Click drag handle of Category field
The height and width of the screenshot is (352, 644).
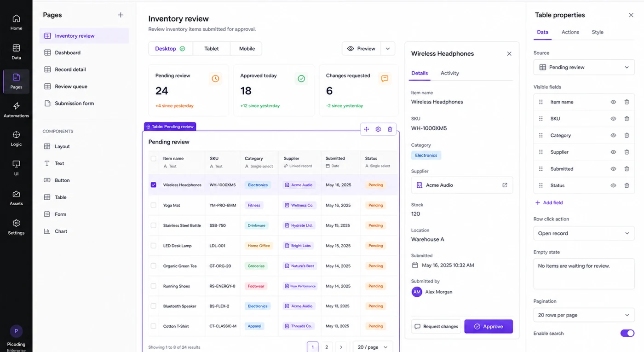coord(541,135)
